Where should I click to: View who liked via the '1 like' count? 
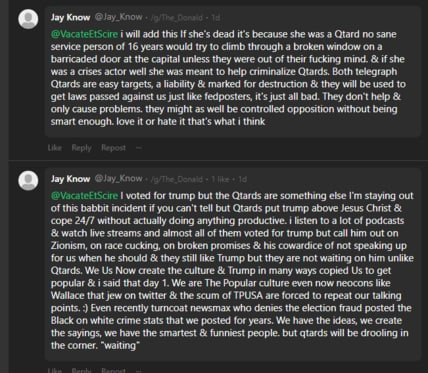(x=220, y=179)
